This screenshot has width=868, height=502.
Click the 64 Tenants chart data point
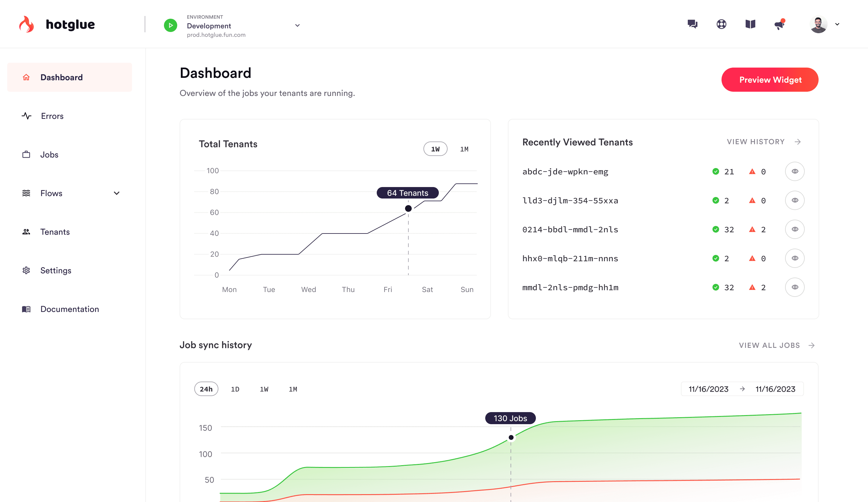point(408,208)
